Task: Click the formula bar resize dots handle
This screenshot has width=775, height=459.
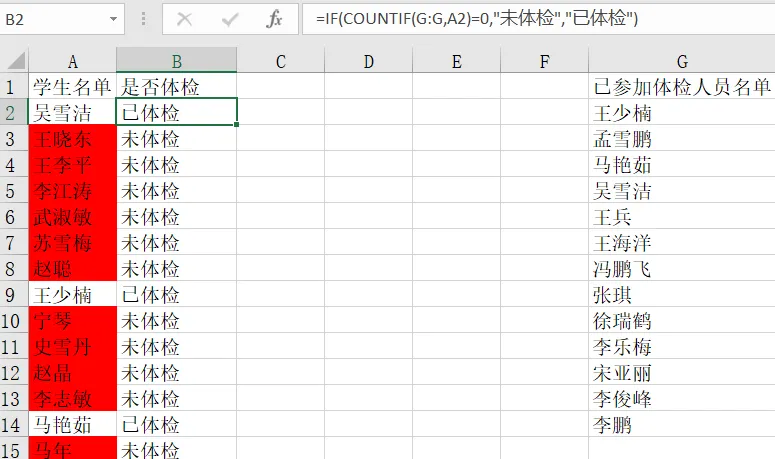Action: tap(143, 19)
